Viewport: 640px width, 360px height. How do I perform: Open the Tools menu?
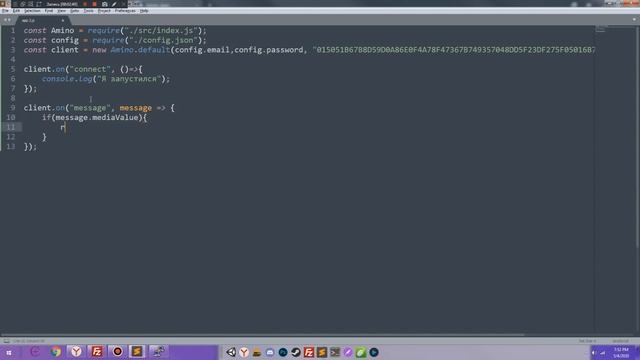click(x=89, y=11)
